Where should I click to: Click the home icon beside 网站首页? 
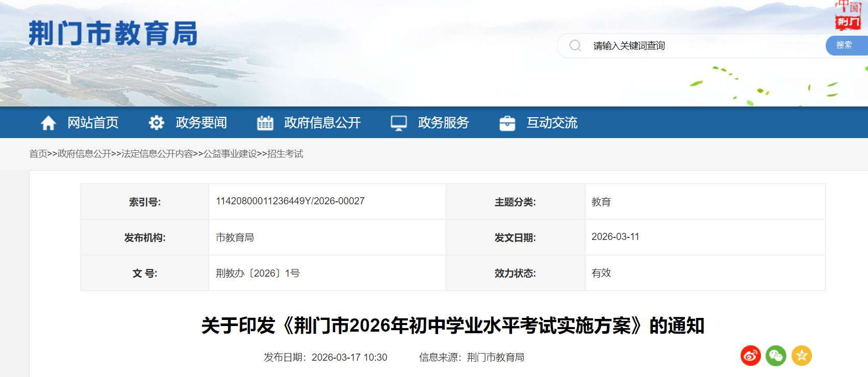pyautogui.click(x=48, y=123)
